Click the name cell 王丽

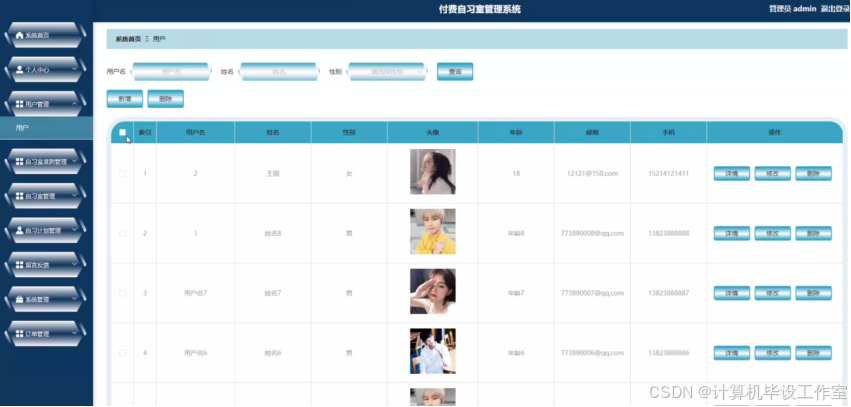pyautogui.click(x=272, y=174)
